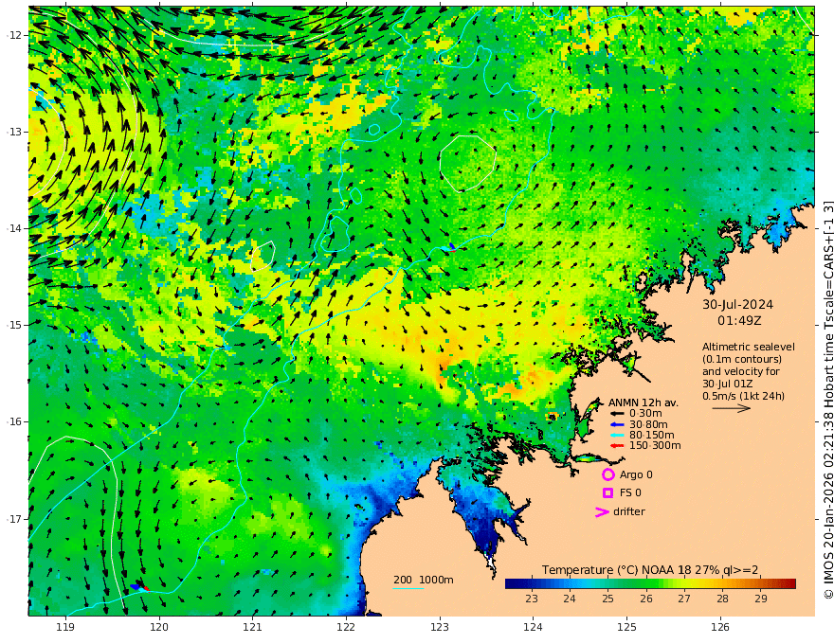Click the longitude axis label 122
Image resolution: width=834 pixels, height=644 pixels.
point(346,627)
